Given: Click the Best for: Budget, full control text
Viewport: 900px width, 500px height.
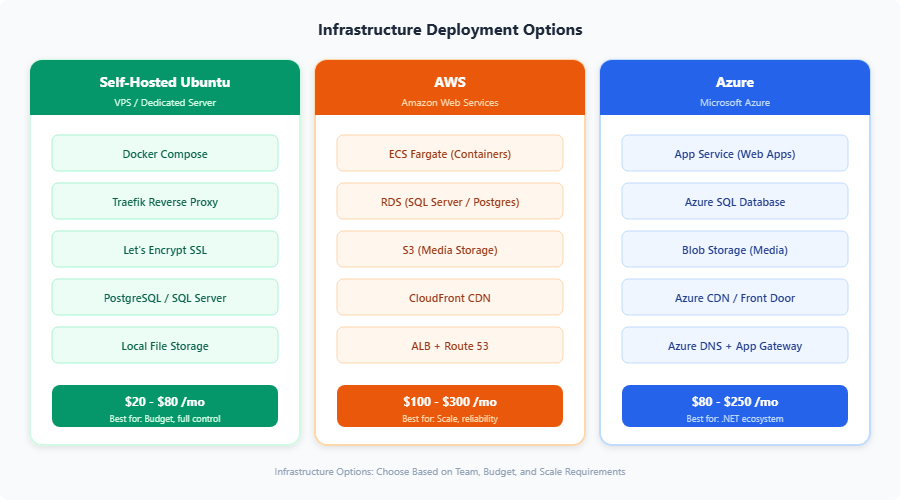Looking at the screenshot, I should pyautogui.click(x=165, y=419).
